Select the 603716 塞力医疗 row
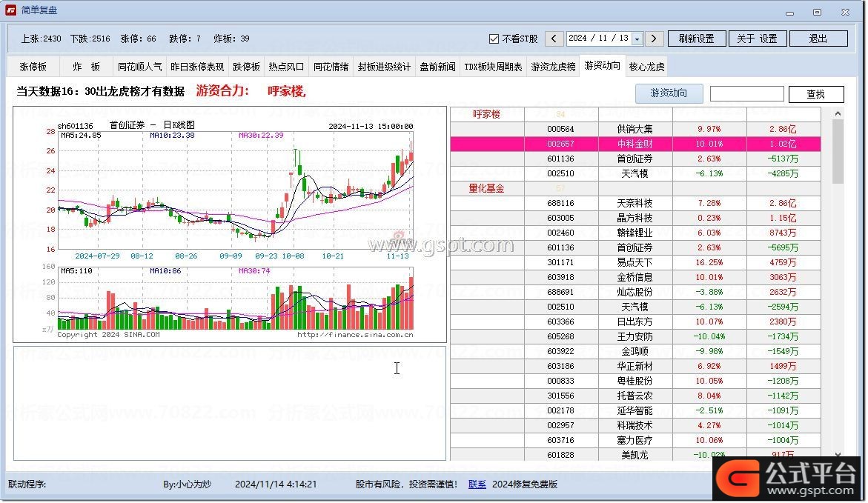The height and width of the screenshot is (503, 868). tap(635, 441)
